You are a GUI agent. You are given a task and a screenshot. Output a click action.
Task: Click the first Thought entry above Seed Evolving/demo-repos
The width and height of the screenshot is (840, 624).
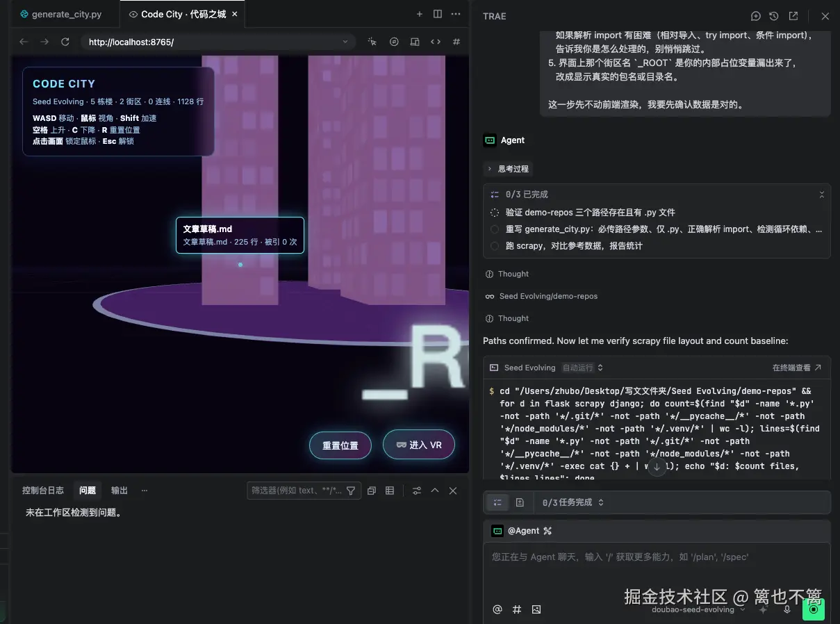(507, 274)
